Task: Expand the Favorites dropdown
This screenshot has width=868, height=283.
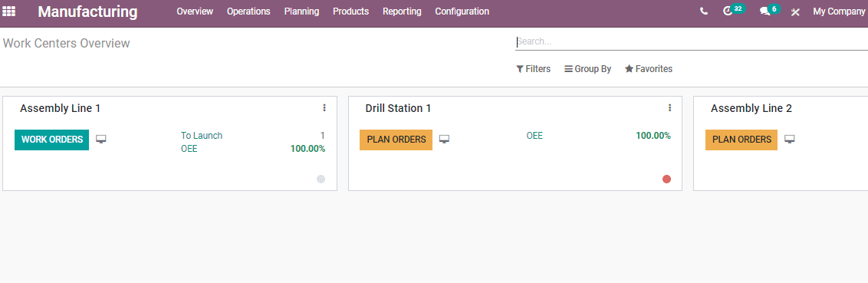Action: point(649,69)
